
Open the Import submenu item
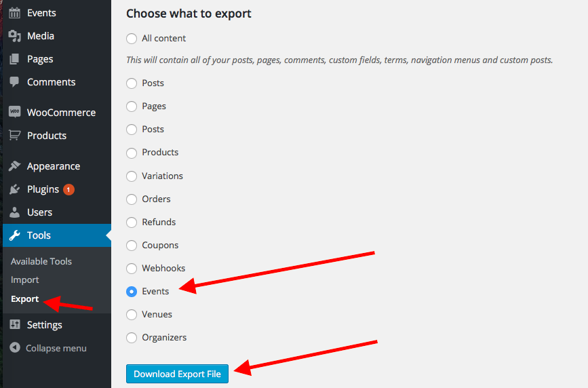25,279
